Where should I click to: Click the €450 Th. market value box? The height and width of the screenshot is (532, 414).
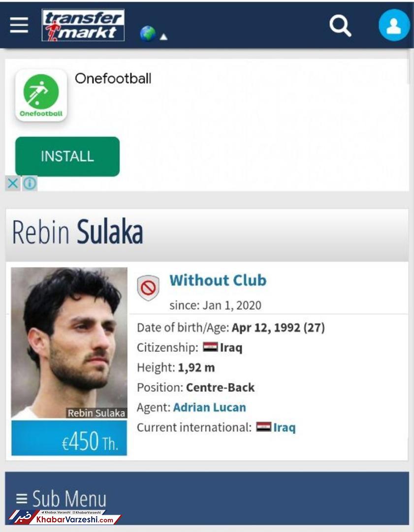pyautogui.click(x=69, y=438)
